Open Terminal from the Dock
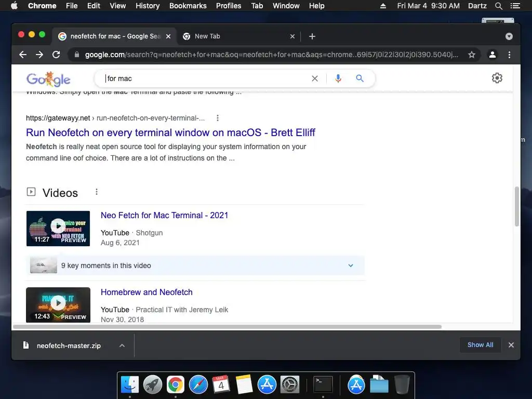 tap(323, 385)
